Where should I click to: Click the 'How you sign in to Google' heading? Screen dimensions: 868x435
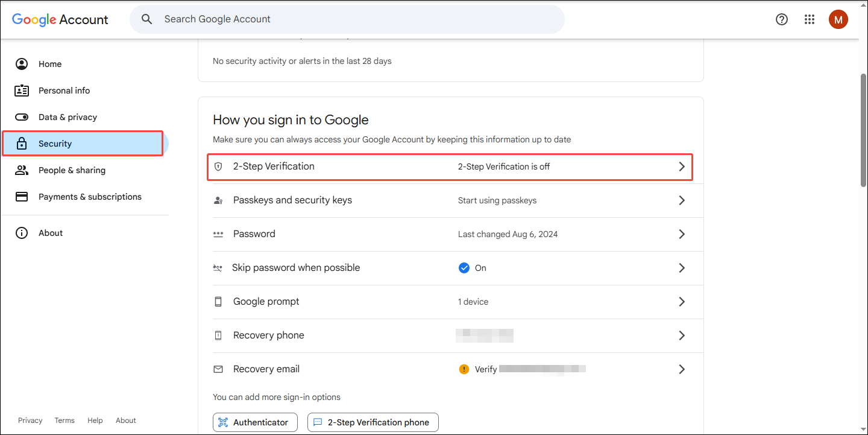click(x=291, y=120)
